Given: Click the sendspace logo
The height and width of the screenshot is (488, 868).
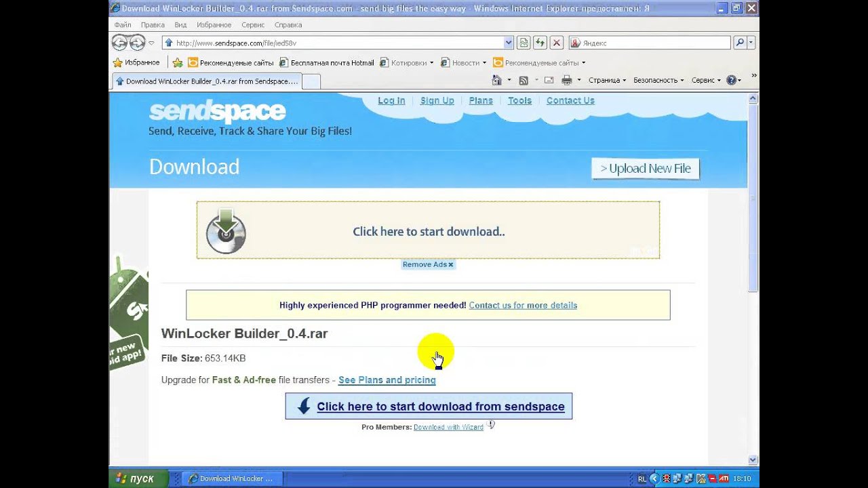Looking at the screenshot, I should coord(217,111).
